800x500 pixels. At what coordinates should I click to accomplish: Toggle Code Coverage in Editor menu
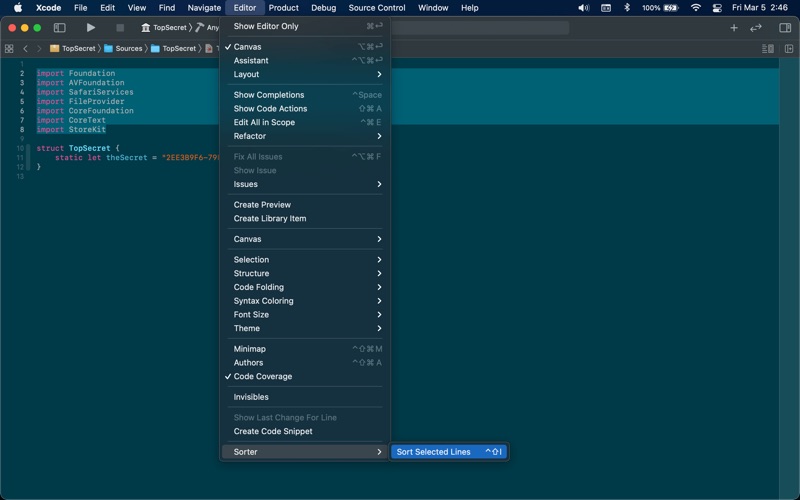(x=262, y=377)
